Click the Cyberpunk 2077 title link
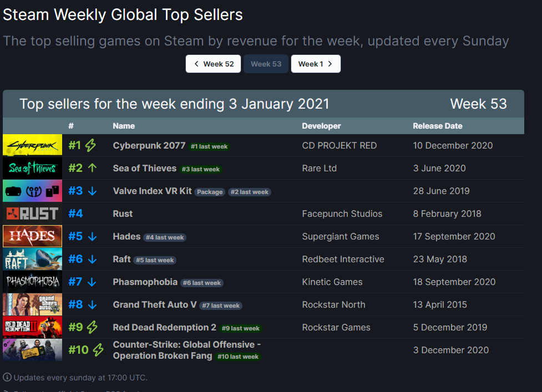The image size is (542, 392). [x=149, y=145]
